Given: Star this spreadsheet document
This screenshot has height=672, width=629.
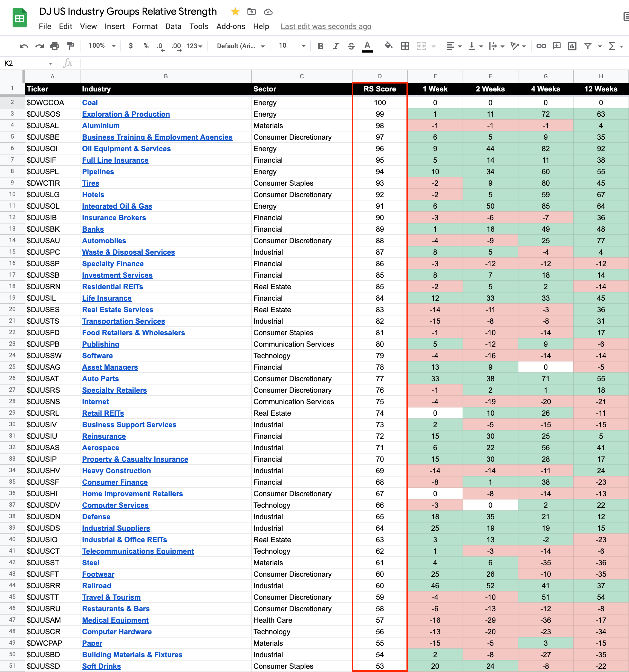Looking at the screenshot, I should click(x=235, y=12).
